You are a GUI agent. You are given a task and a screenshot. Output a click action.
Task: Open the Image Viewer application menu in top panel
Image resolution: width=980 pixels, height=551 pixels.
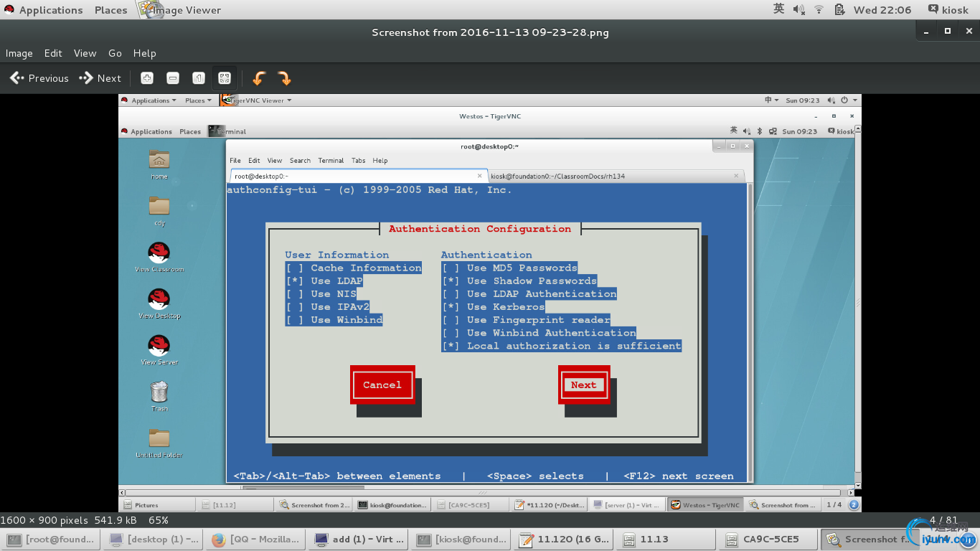pos(181,10)
